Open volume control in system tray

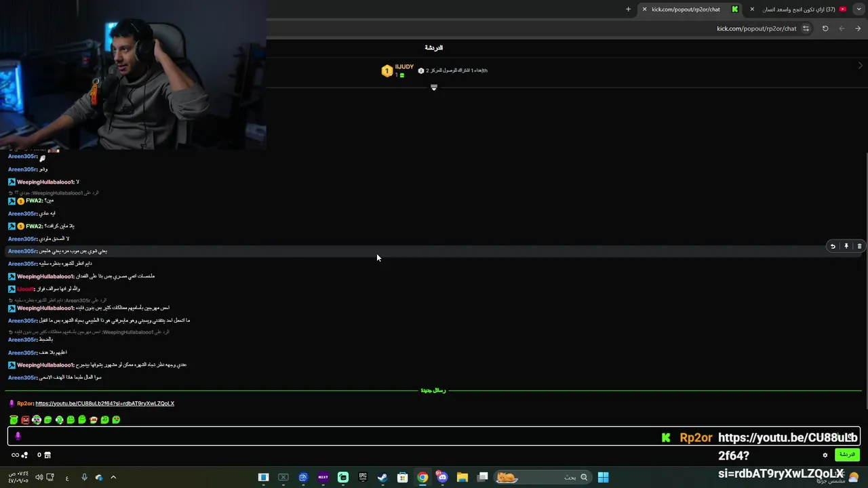[39, 477]
